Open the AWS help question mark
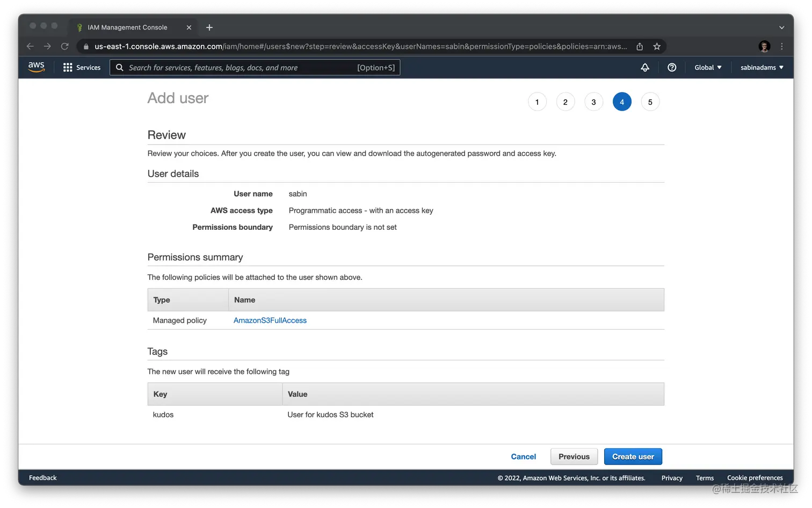 point(671,67)
